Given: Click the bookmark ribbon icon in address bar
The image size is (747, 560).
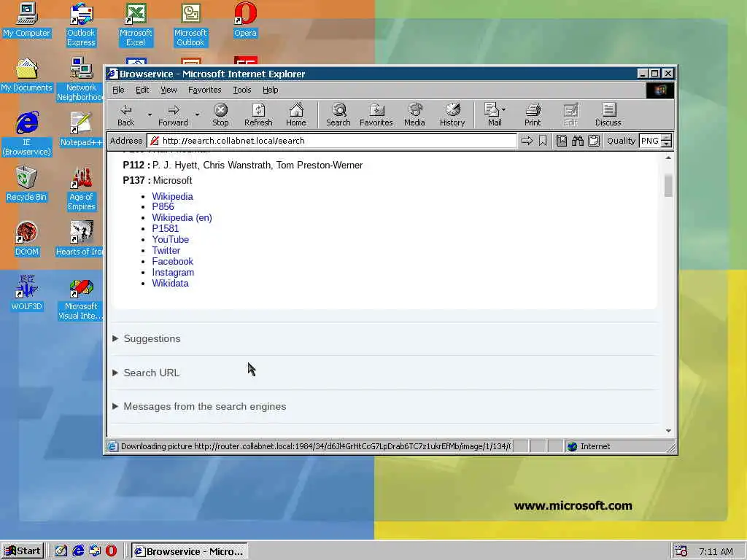Looking at the screenshot, I should pyautogui.click(x=543, y=141).
